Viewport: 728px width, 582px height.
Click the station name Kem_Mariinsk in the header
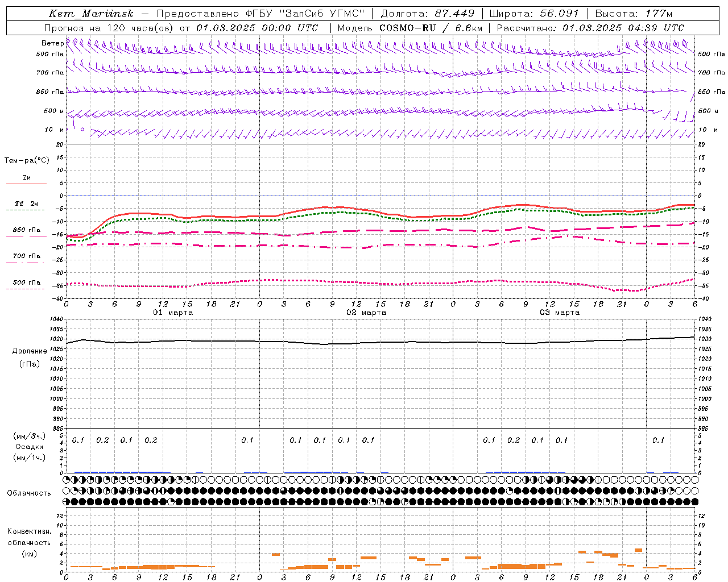(x=91, y=14)
